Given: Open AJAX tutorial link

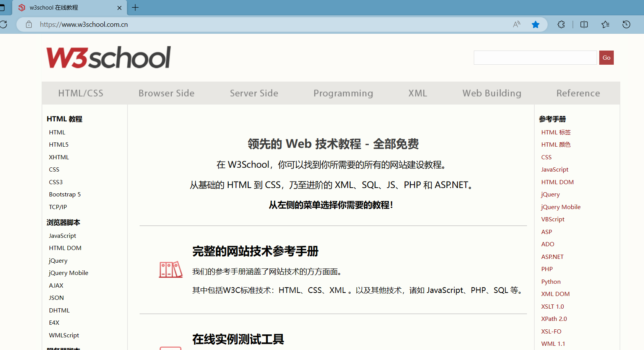Looking at the screenshot, I should [x=56, y=285].
